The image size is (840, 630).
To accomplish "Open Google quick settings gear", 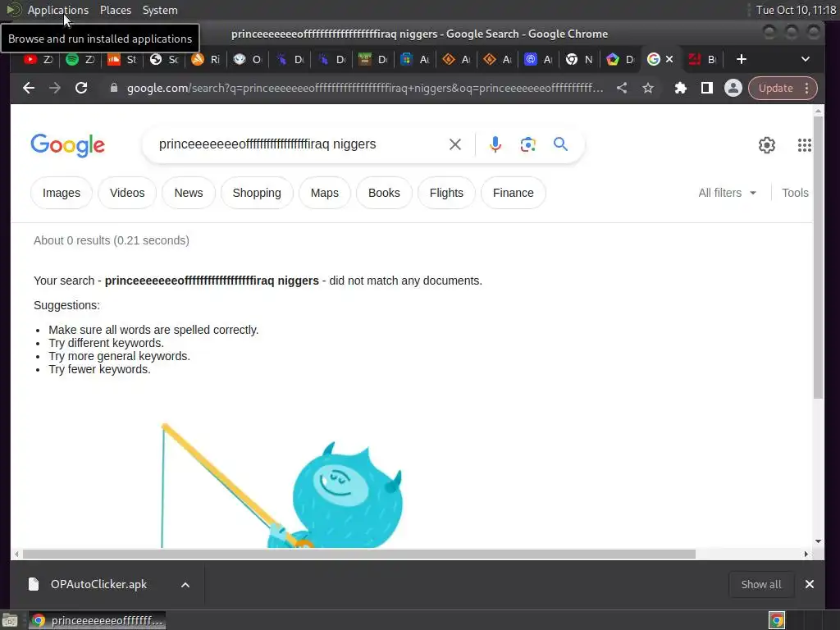I will coord(767,145).
